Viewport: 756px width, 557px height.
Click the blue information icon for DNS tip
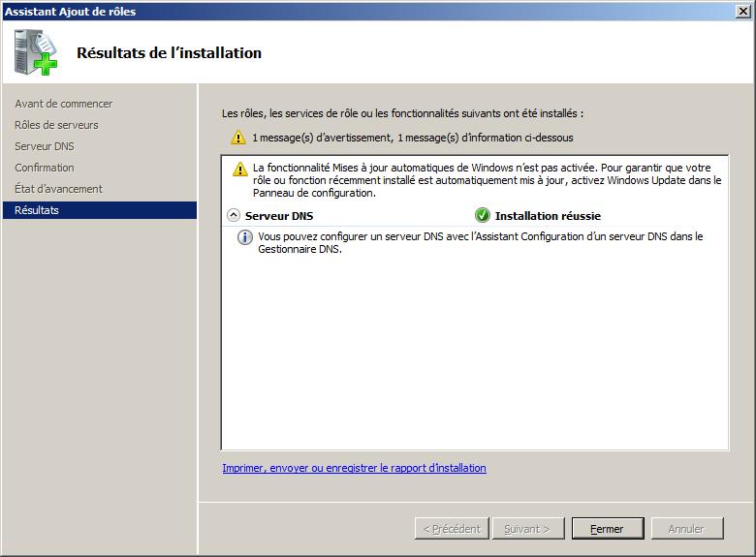point(245,237)
